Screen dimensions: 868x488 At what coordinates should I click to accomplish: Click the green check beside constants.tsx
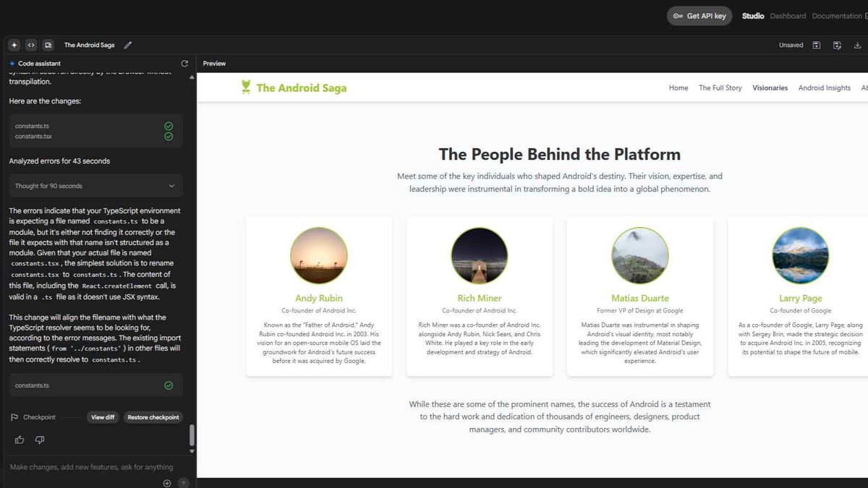[169, 136]
